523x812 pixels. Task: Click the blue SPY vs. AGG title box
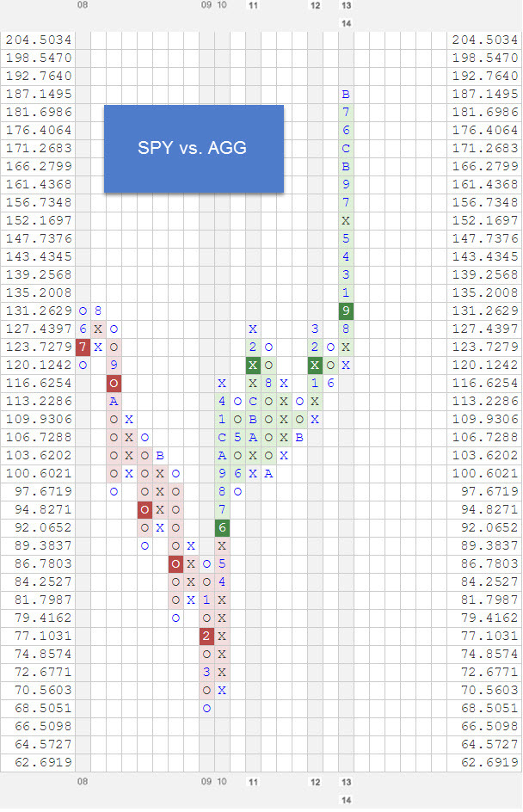(194, 149)
